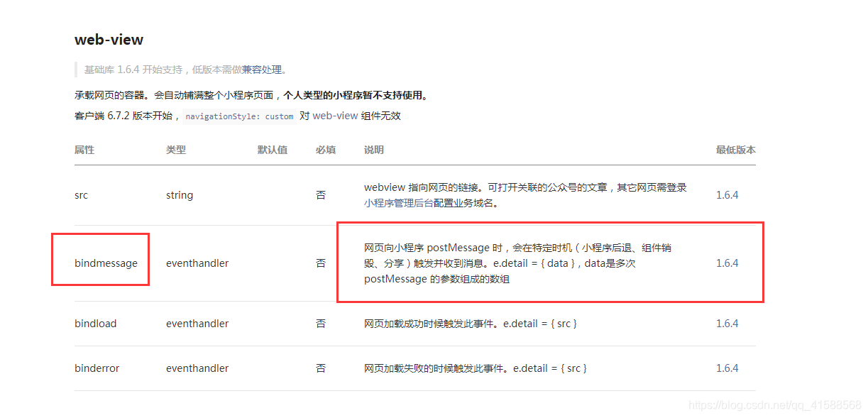The image size is (868, 418).
Task: Click version 1.6.4 in the src row
Action: pos(727,195)
